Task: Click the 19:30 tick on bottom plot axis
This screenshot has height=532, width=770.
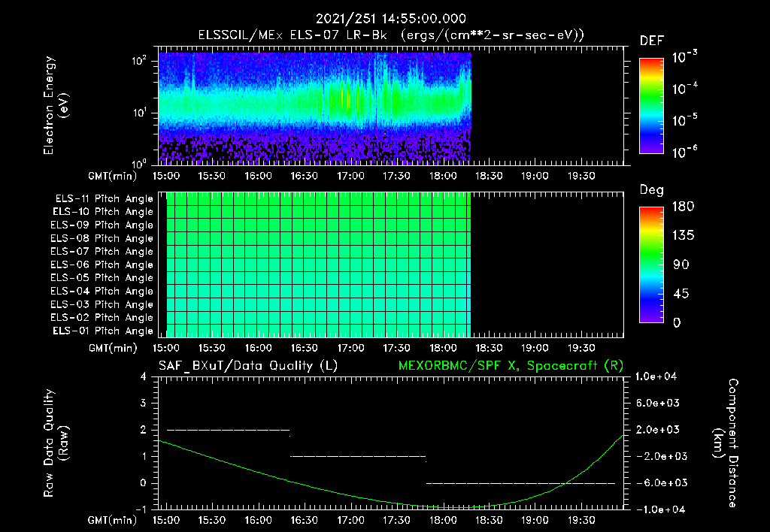Action: point(581,520)
